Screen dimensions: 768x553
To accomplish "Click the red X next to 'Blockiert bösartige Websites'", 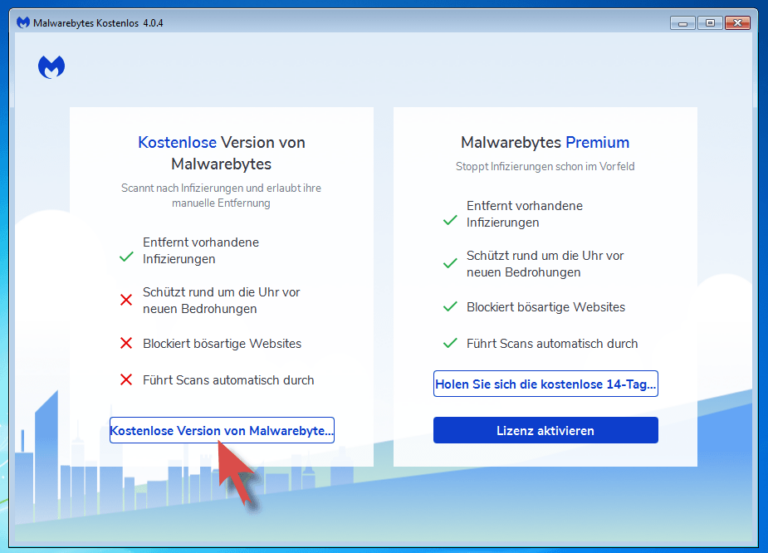I will [x=126, y=343].
